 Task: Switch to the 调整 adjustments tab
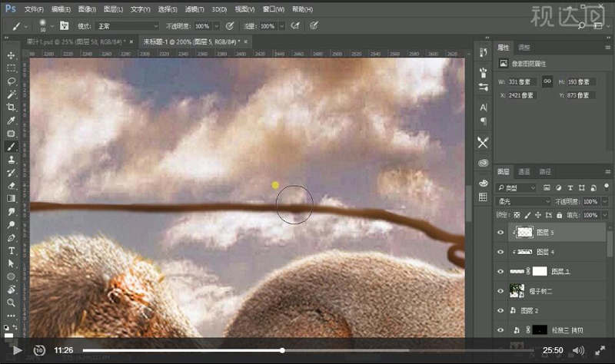(524, 48)
